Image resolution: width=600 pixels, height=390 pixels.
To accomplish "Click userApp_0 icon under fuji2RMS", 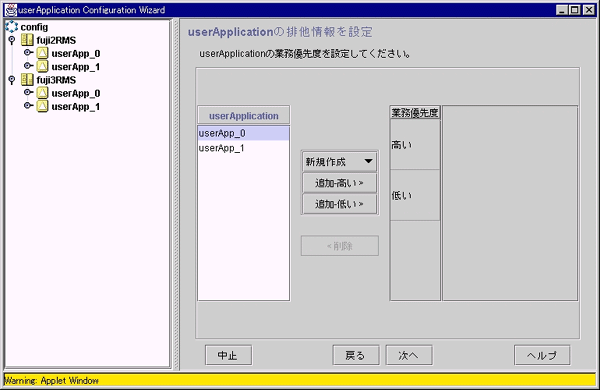I will [x=42, y=53].
